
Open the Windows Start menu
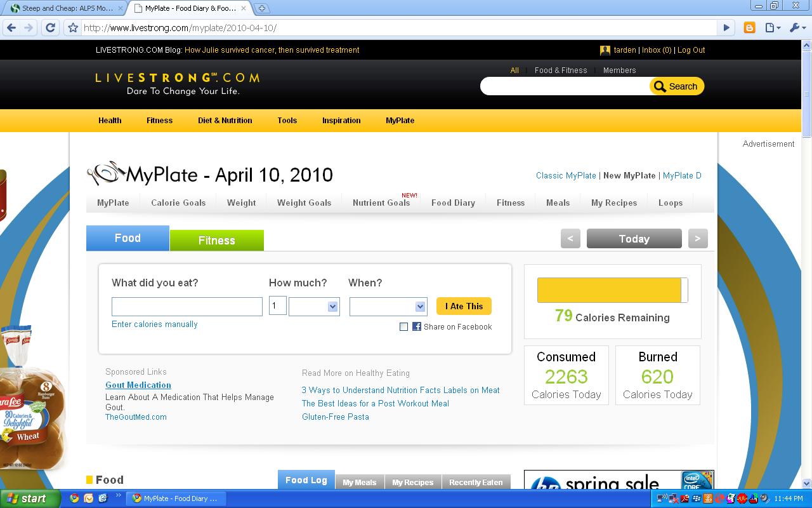[x=30, y=498]
